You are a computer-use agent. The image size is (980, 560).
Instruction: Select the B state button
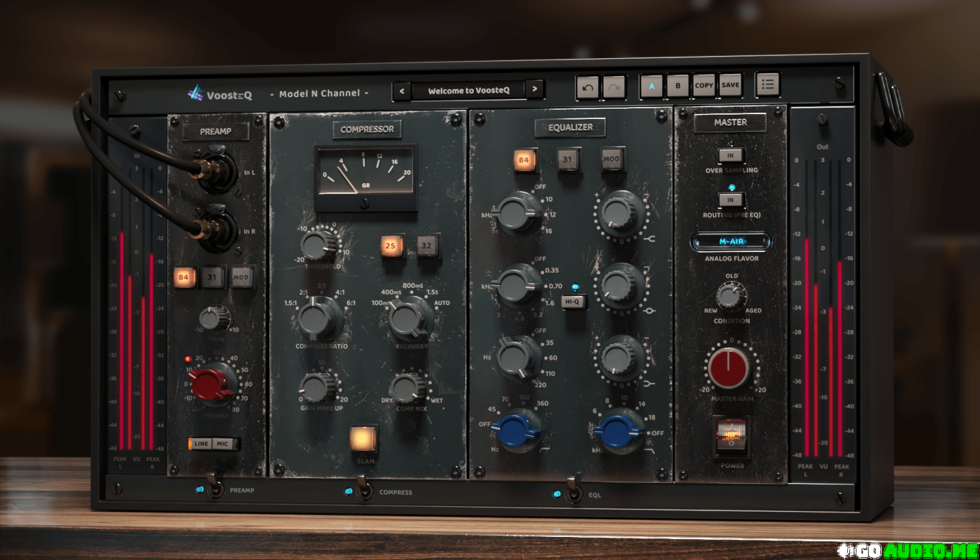[x=678, y=85]
